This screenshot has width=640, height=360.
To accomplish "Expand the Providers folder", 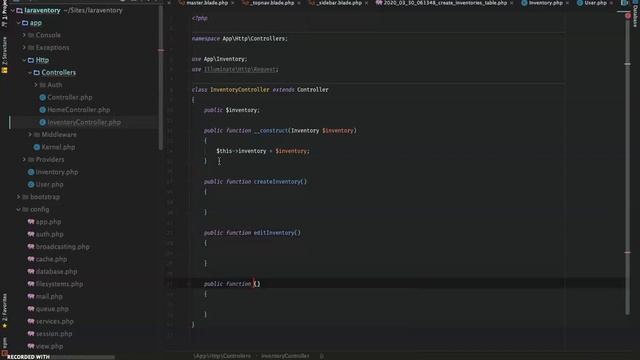I will [x=24, y=160].
